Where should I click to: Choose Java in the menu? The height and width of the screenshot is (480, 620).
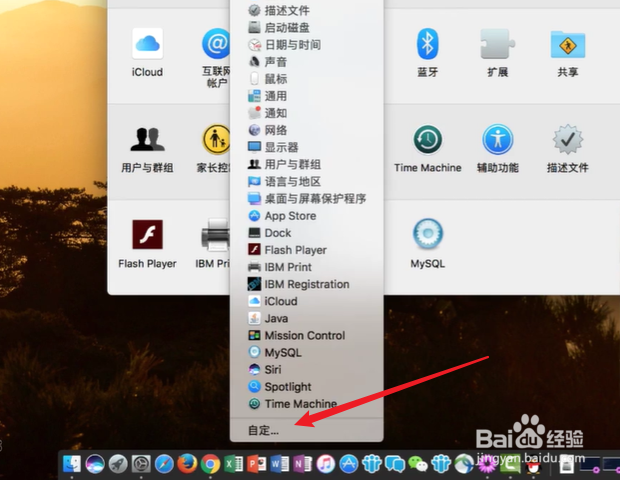tap(306, 318)
